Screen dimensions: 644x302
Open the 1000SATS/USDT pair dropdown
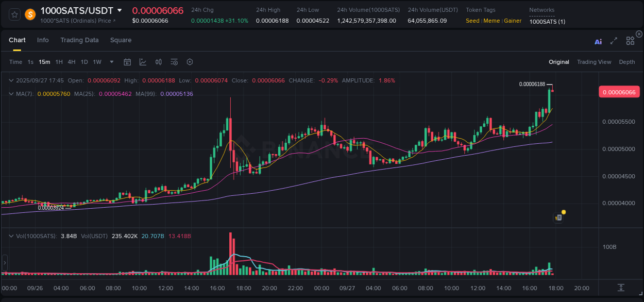click(121, 10)
